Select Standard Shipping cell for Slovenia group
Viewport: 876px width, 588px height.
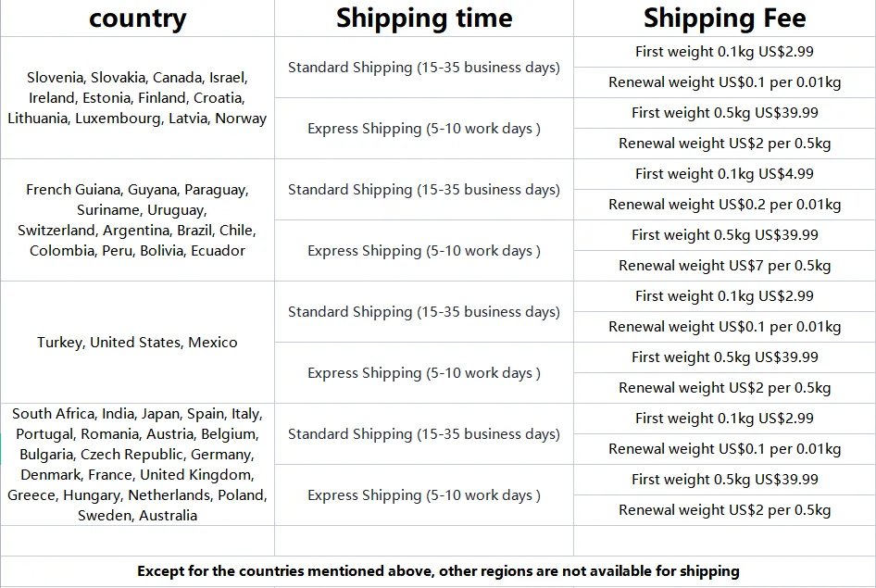pyautogui.click(x=424, y=68)
